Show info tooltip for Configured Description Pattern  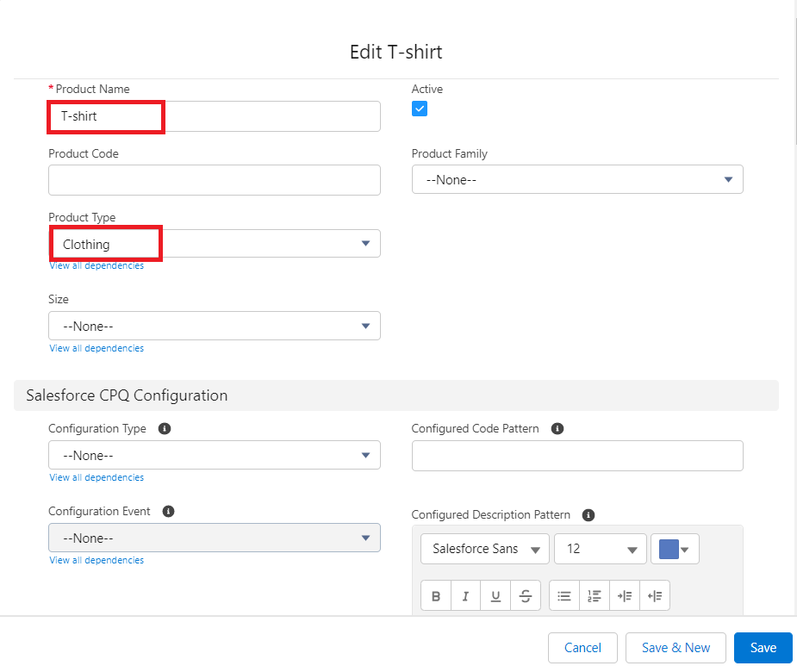coord(588,515)
